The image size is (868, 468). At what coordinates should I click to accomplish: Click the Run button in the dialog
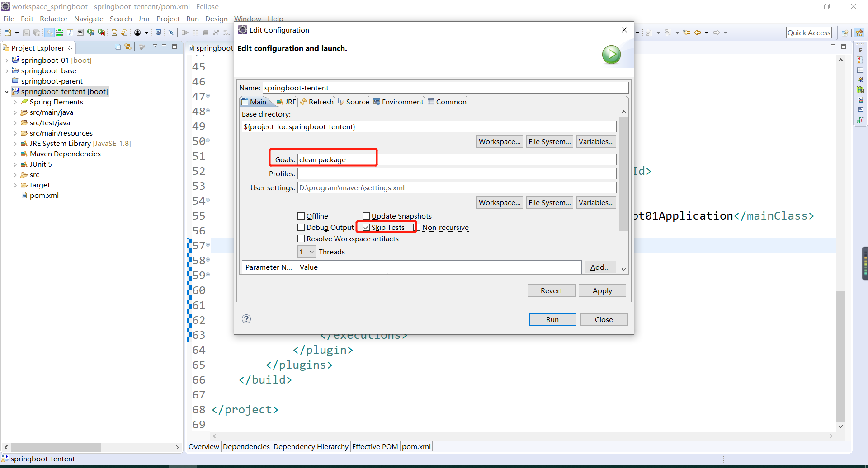point(552,319)
